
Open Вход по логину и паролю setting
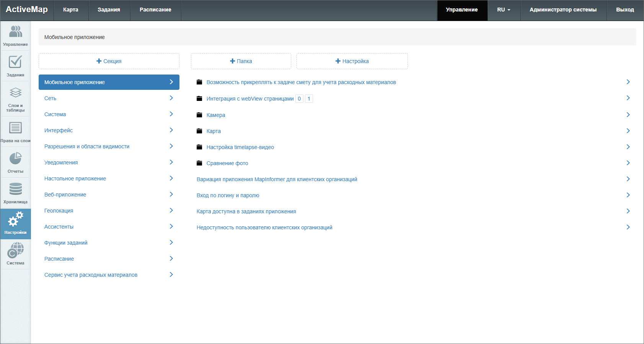pyautogui.click(x=228, y=195)
